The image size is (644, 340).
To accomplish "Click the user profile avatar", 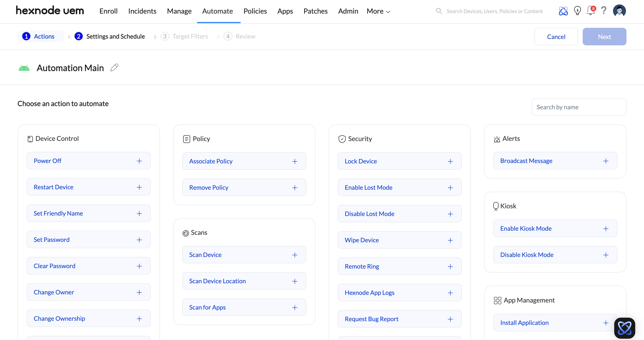I will click(x=619, y=11).
